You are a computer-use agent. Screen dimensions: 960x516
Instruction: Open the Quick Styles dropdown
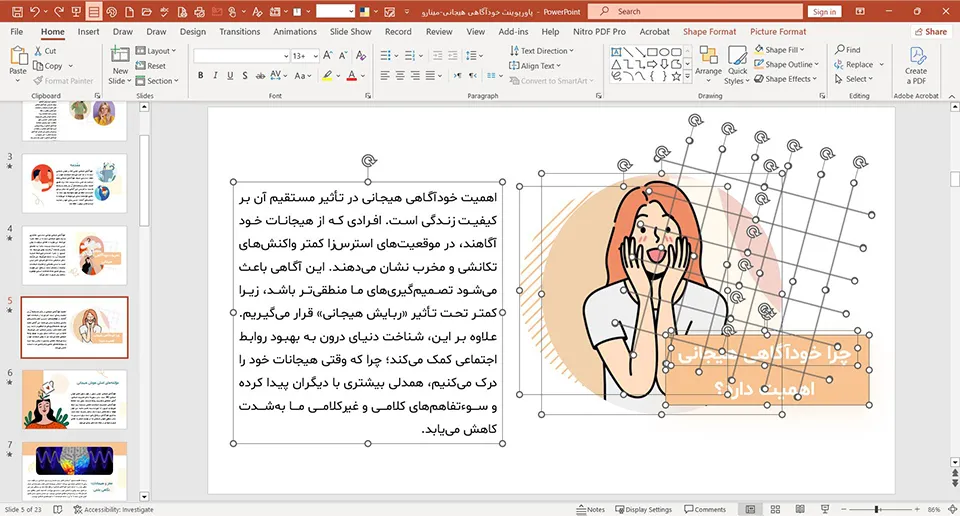click(737, 65)
